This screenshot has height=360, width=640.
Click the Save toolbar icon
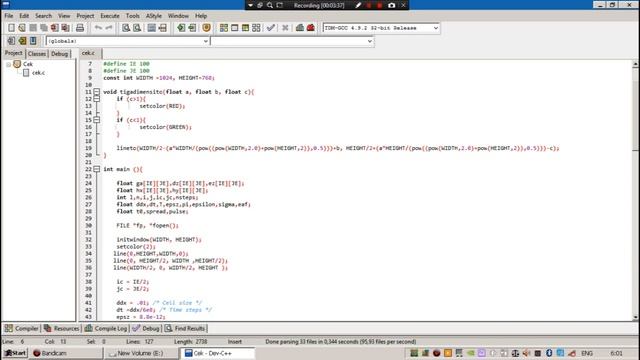pyautogui.click(x=33, y=28)
